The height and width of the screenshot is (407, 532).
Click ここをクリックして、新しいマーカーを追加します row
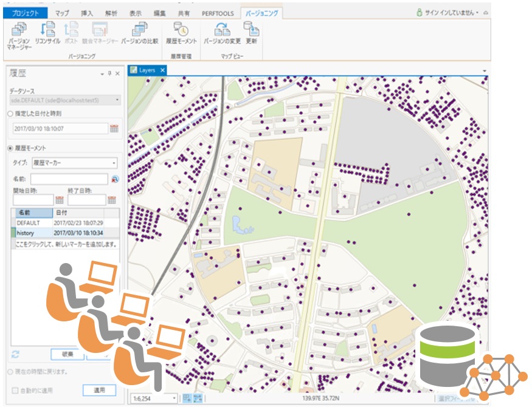pos(66,244)
